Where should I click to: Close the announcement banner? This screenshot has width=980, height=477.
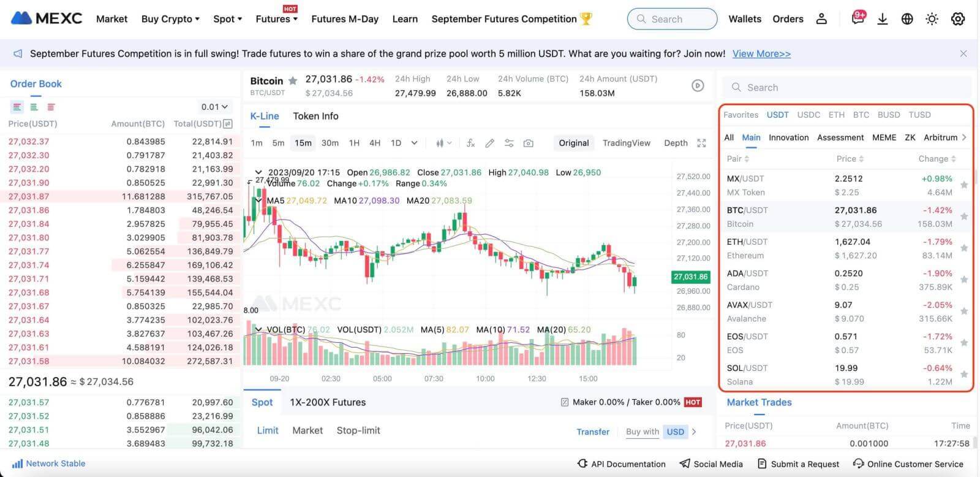pyautogui.click(x=963, y=54)
